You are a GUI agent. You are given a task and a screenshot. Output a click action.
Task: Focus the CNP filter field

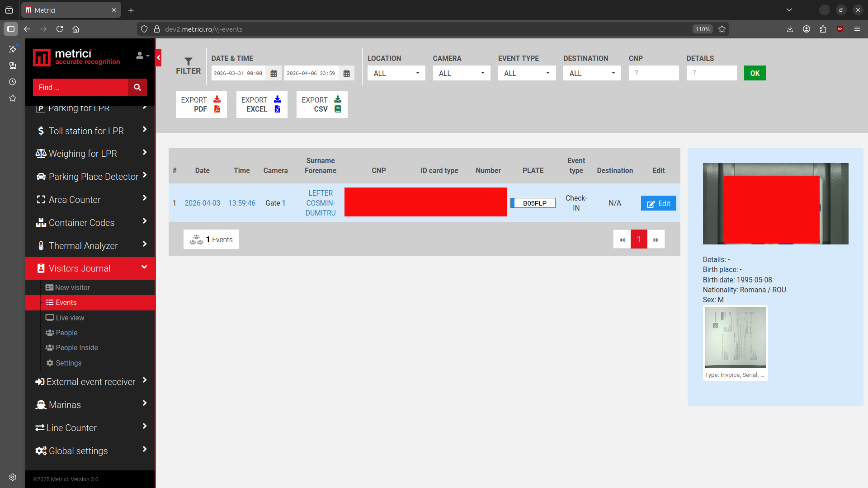click(654, 73)
